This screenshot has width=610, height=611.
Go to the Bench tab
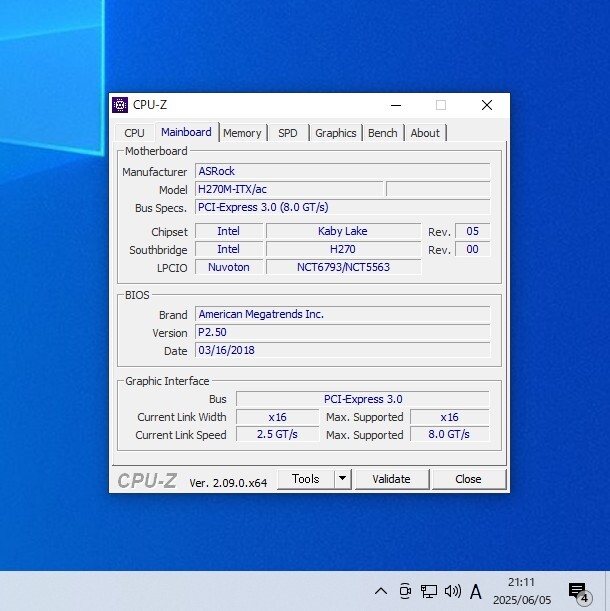pos(383,133)
